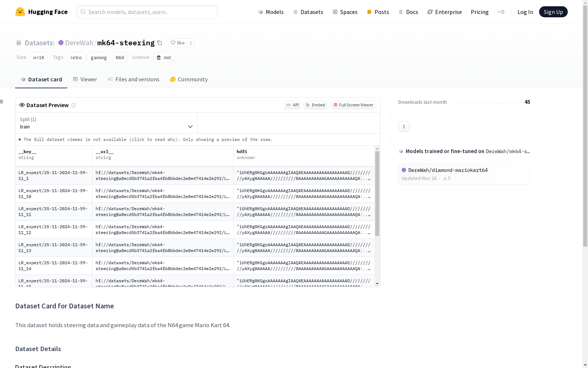Expand the train split dropdown
Image resolution: width=588 pixels, height=368 pixels.
107,123
